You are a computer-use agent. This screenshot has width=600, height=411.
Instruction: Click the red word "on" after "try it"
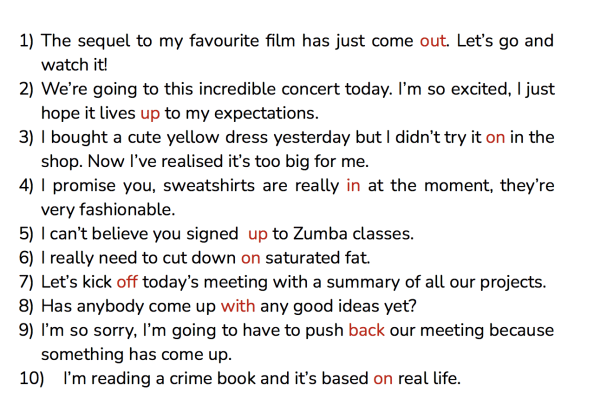coord(495,138)
